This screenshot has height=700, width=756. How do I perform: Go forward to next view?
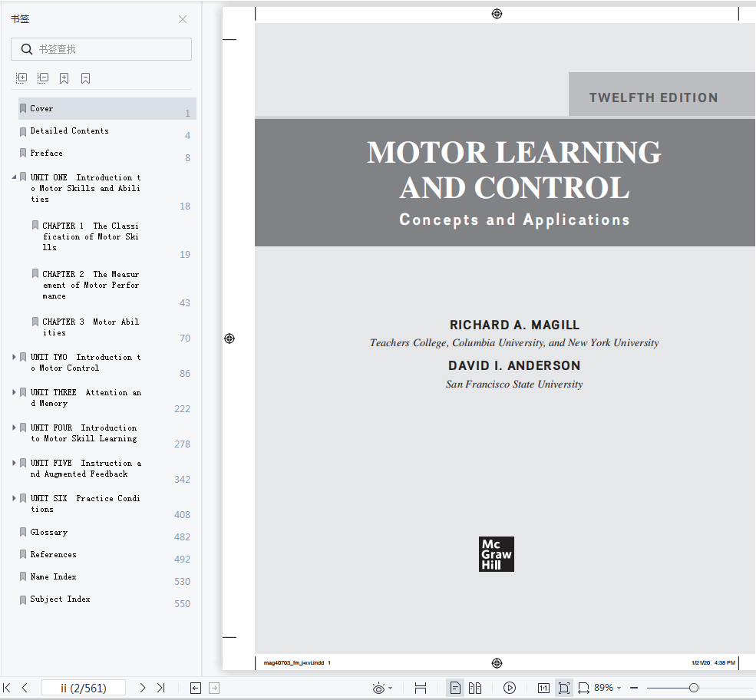pyautogui.click(x=214, y=688)
